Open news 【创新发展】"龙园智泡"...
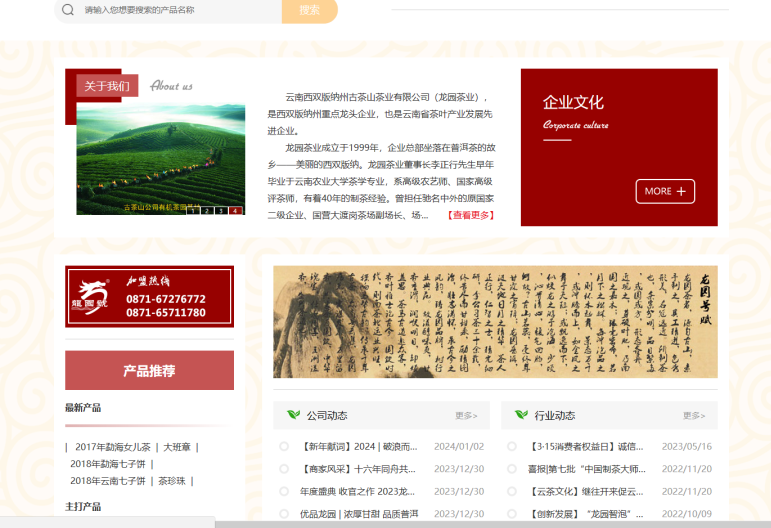771x528 pixels. tap(585, 514)
